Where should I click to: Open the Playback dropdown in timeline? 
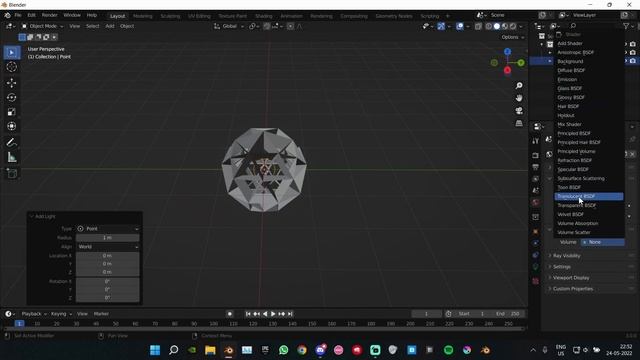pyautogui.click(x=34, y=314)
